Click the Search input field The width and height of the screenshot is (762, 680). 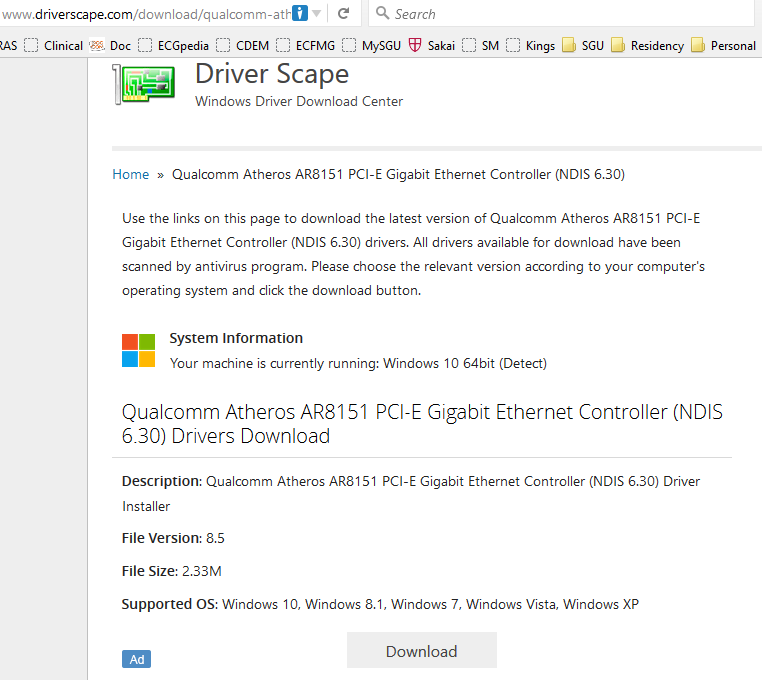pos(561,14)
